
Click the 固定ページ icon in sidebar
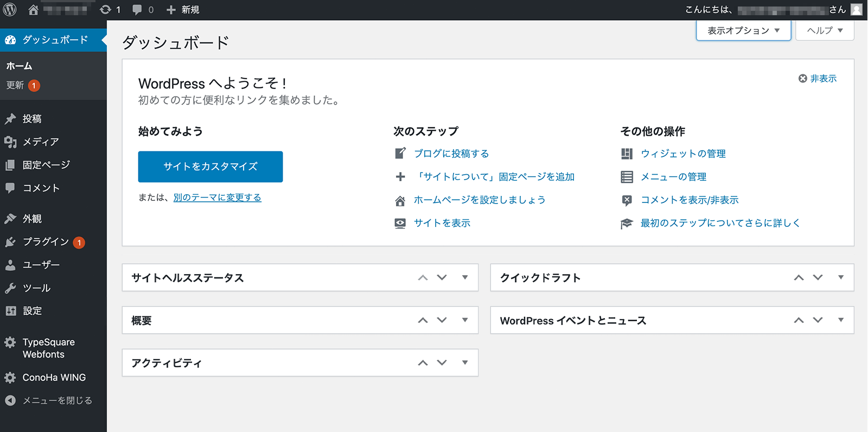(10, 165)
